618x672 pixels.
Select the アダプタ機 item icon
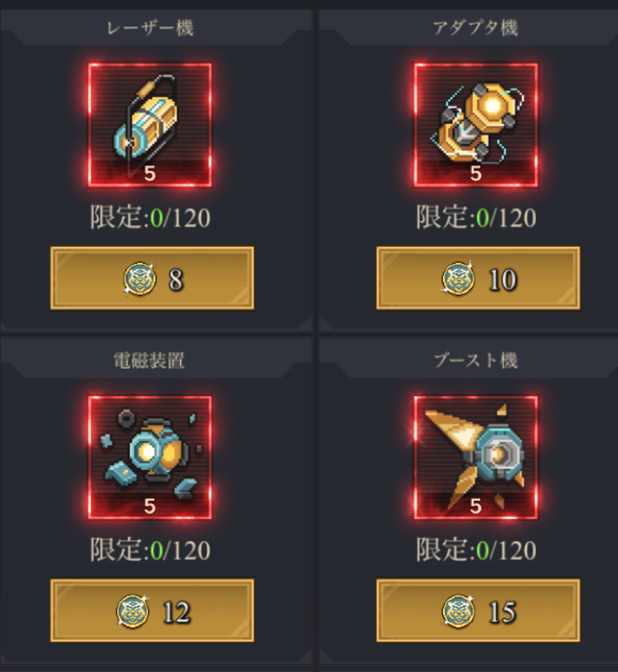click(x=476, y=125)
